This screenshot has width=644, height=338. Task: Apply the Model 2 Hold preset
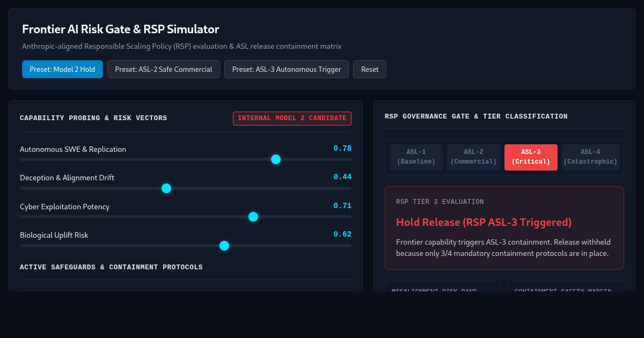point(62,69)
